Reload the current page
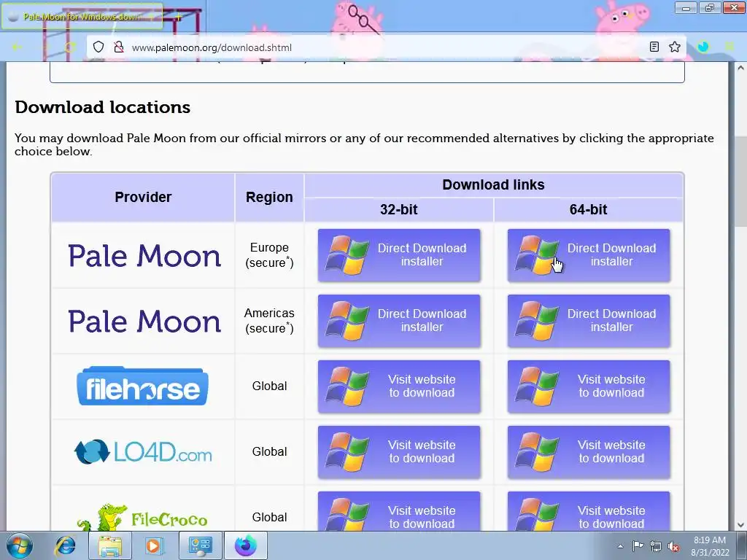The image size is (747, 560). 71,47
